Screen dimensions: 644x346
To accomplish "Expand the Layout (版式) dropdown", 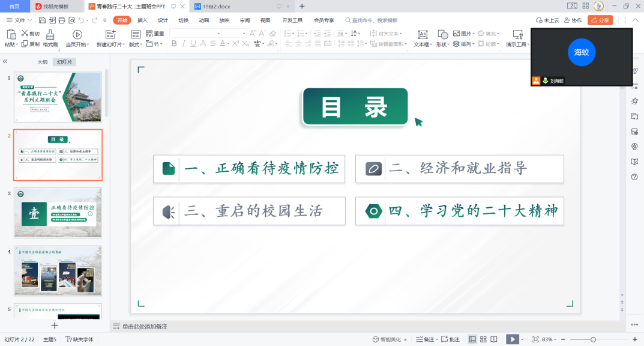I will point(137,44).
